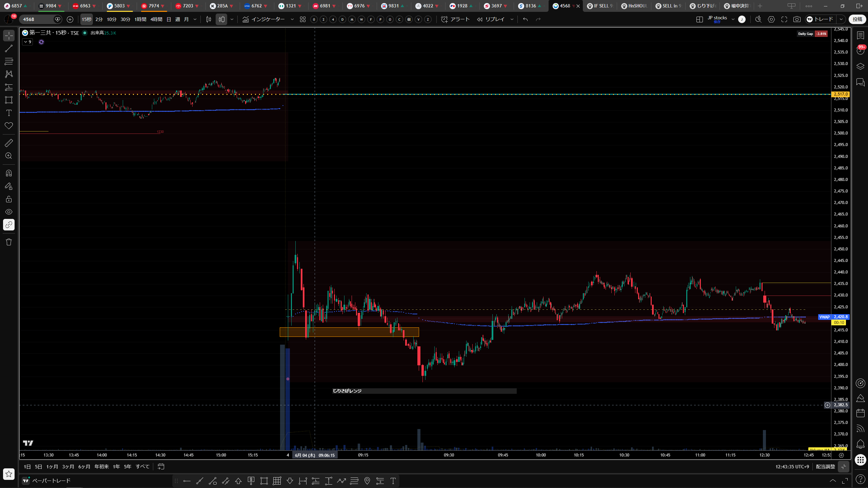Toggle drawing sync link tool
The image size is (868, 488).
(9, 225)
